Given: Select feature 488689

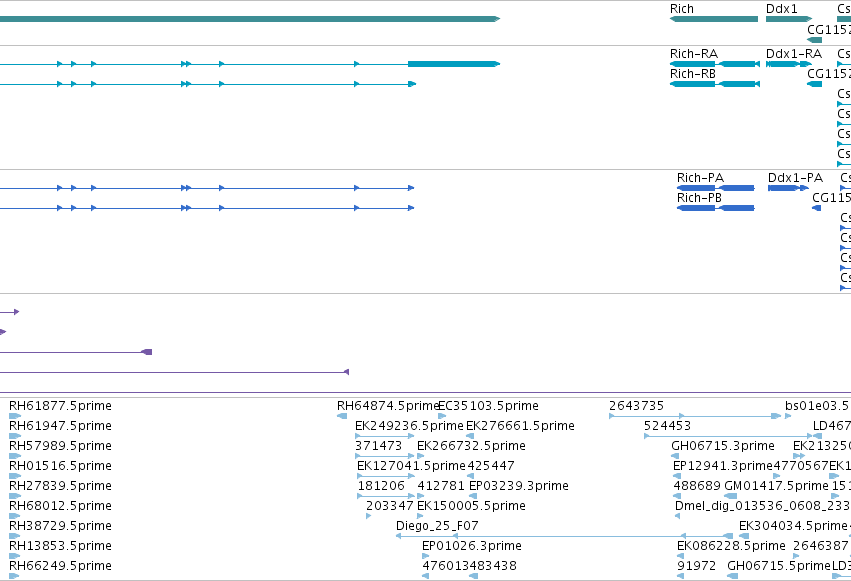Looking at the screenshot, I should (x=697, y=486).
